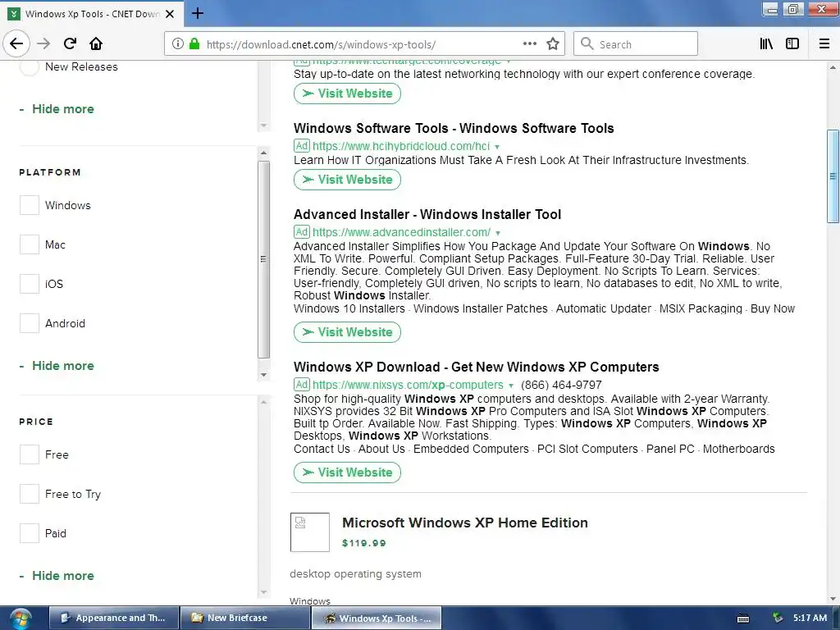Open Windows XP Download ad headline
The height and width of the screenshot is (630, 840).
coord(477,367)
